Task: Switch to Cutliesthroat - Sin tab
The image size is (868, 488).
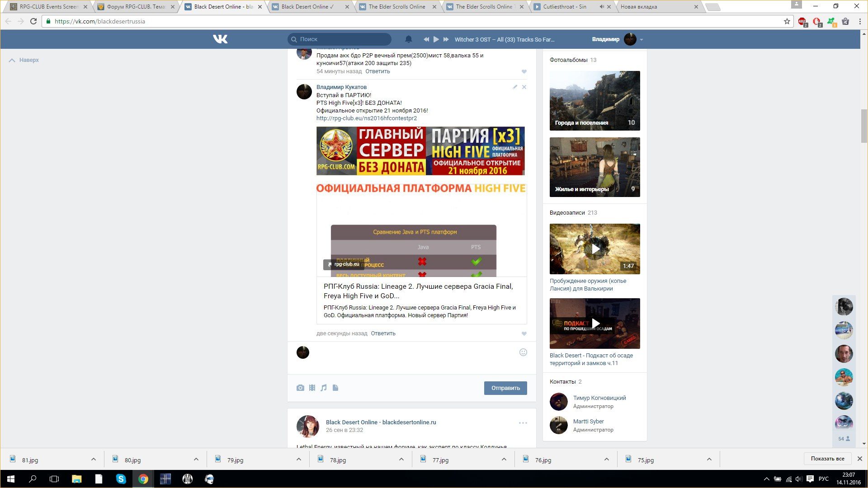Action: [564, 7]
